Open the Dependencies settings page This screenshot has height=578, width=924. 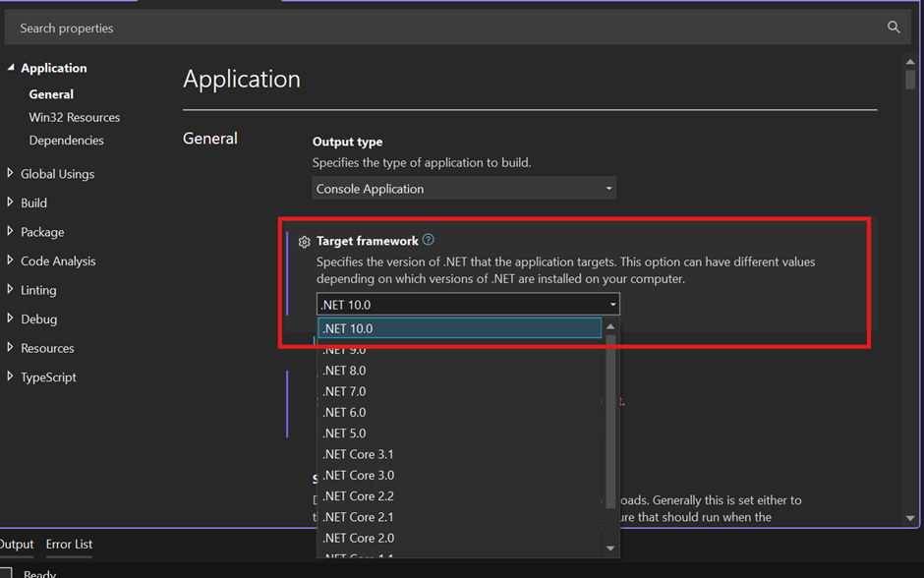66,141
